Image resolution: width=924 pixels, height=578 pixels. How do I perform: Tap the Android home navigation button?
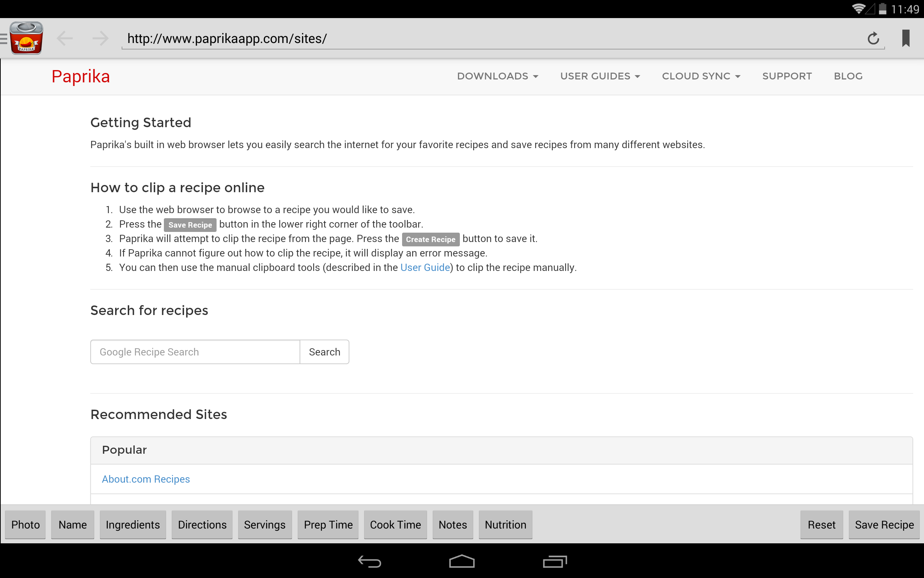pyautogui.click(x=462, y=561)
